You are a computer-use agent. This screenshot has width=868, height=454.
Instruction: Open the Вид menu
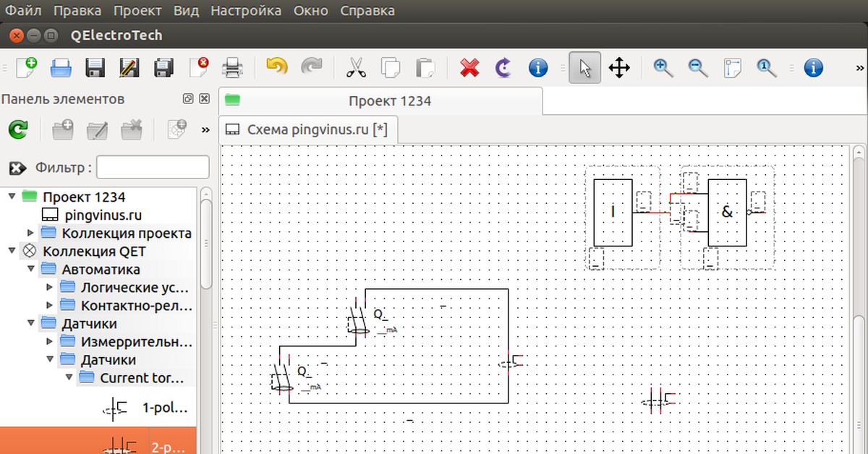(x=186, y=11)
